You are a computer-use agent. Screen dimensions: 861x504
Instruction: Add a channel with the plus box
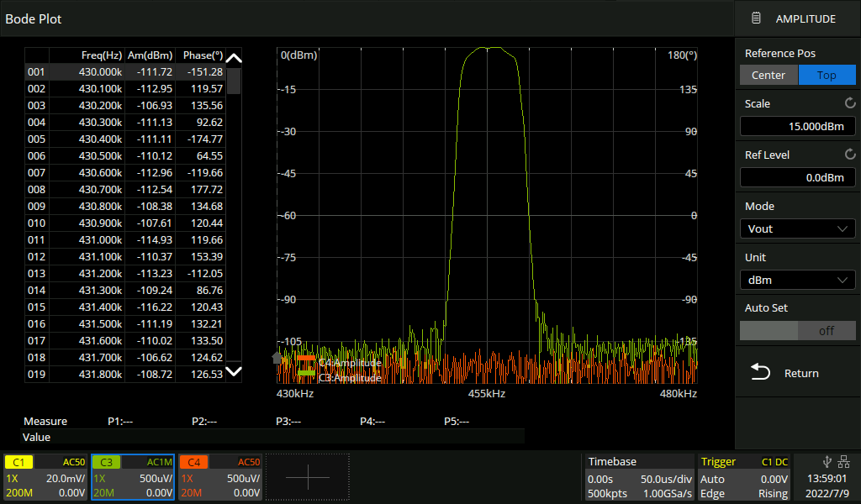click(x=308, y=476)
